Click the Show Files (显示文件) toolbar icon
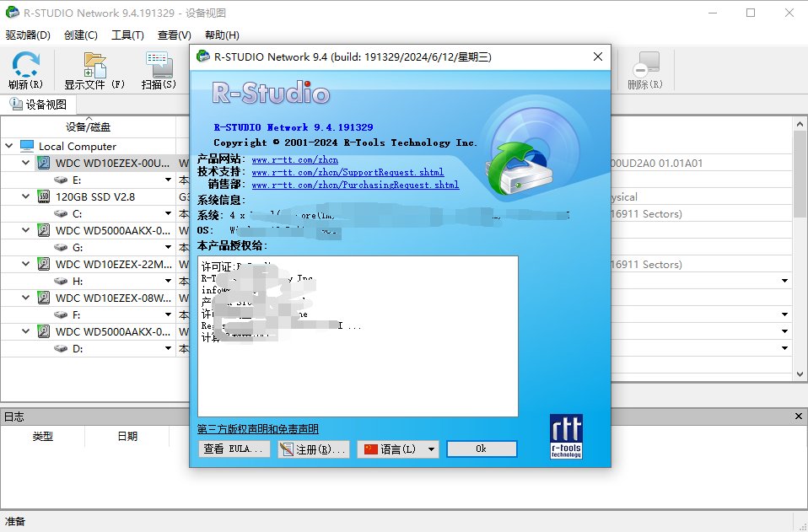Viewport: 808px width, 532px height. 94,66
